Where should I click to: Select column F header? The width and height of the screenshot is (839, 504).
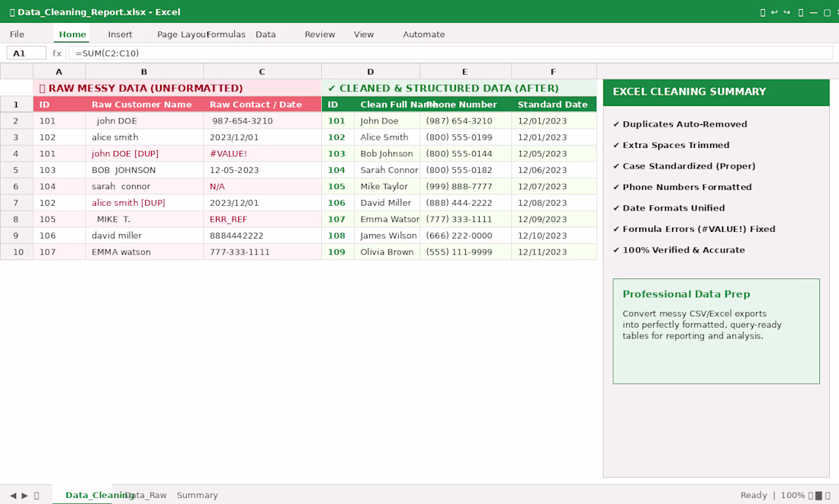point(554,72)
